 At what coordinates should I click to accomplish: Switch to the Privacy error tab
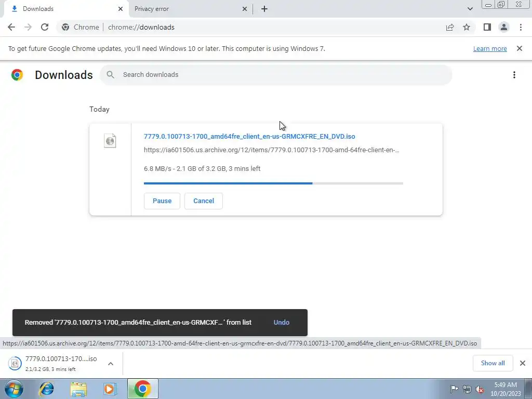(190, 9)
